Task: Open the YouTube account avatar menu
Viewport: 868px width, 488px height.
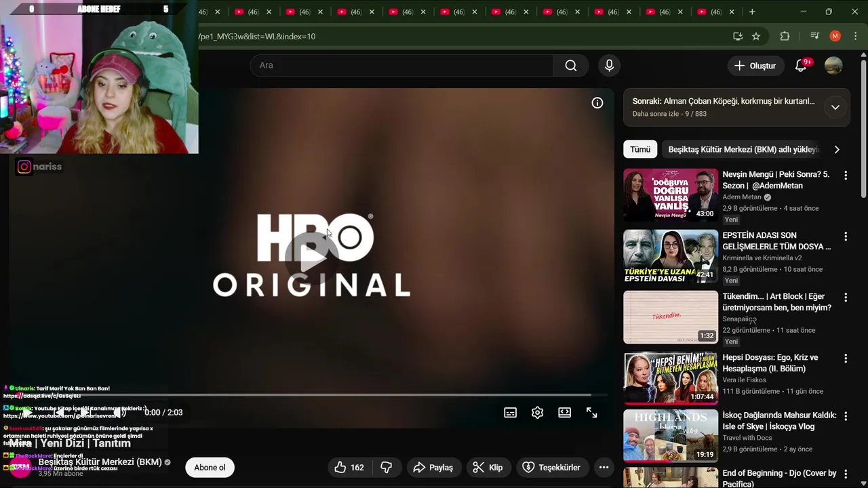Action: (x=833, y=66)
